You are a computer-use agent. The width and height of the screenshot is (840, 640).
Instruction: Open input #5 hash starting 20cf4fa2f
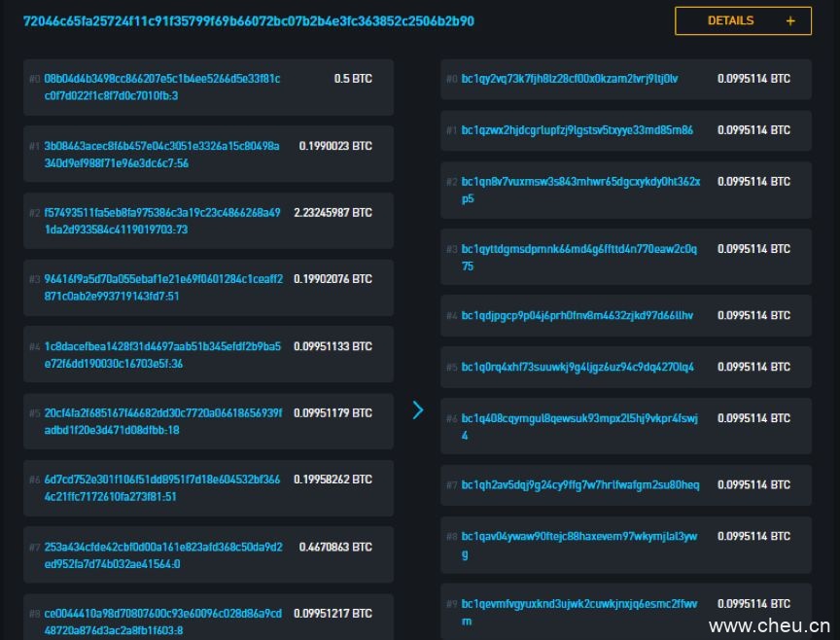(162, 421)
